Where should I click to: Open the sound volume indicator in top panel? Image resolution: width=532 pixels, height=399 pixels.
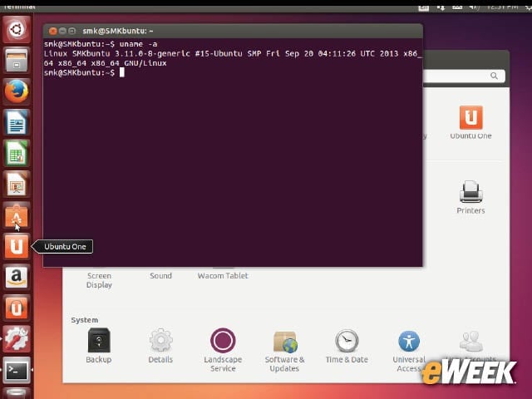[x=474, y=7]
